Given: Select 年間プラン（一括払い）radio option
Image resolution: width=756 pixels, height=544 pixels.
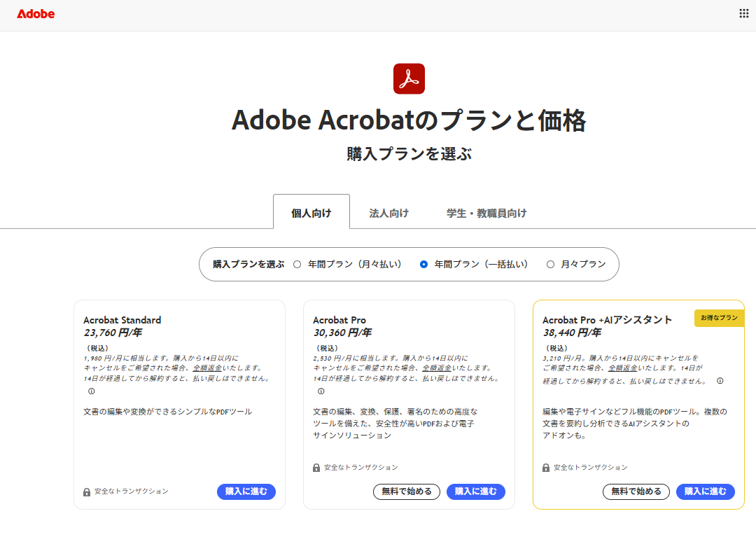Looking at the screenshot, I should [423, 264].
